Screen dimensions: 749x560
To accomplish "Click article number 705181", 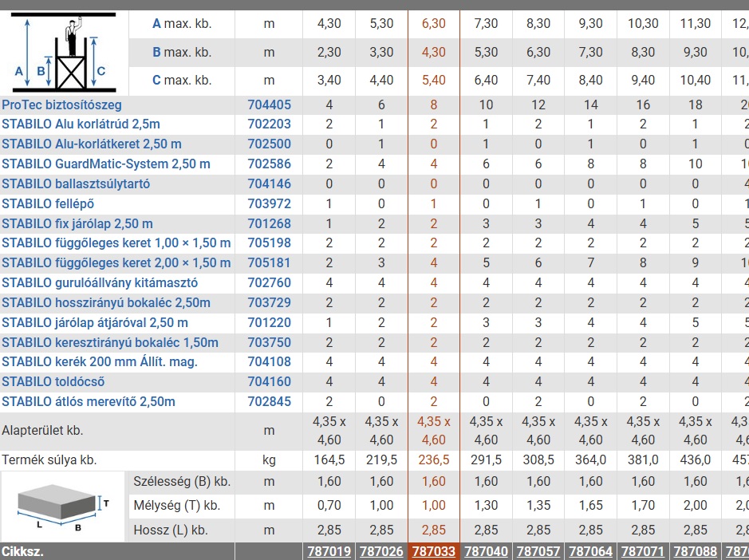I will (x=269, y=262).
